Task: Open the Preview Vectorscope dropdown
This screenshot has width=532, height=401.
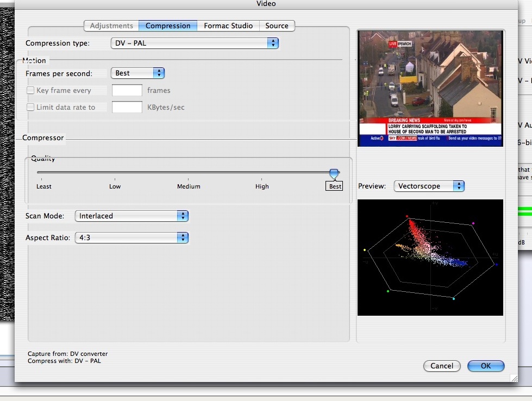Action: [429, 186]
